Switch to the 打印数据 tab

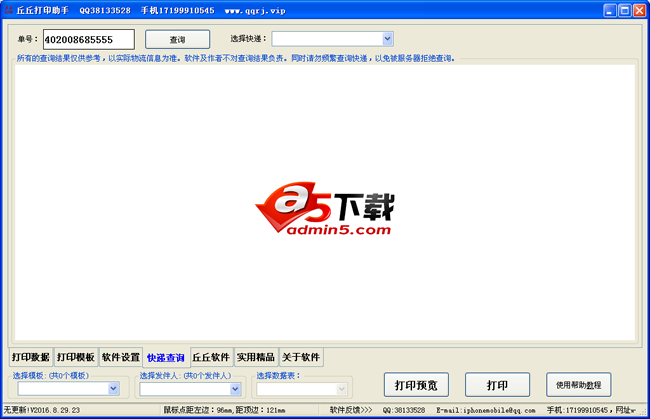click(31, 357)
